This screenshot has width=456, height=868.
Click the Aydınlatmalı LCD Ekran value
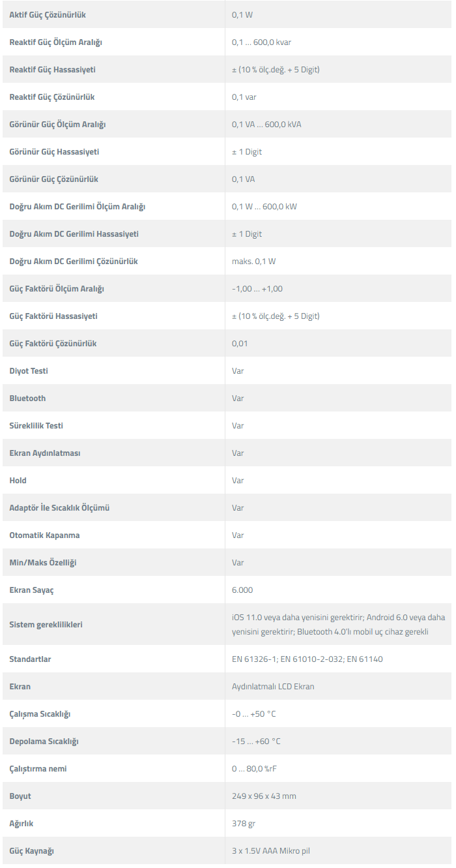pos(273,687)
